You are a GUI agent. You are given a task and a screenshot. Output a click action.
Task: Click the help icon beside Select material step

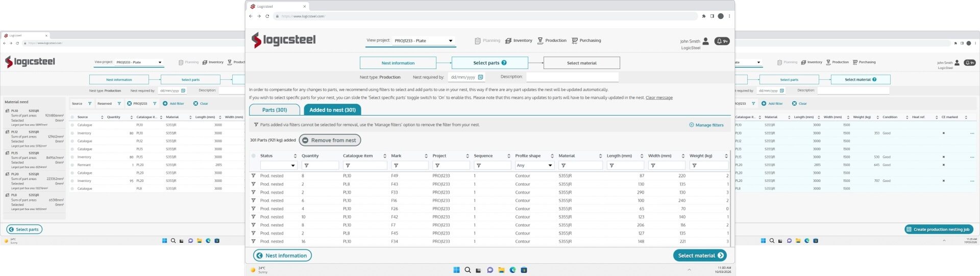pos(874,79)
